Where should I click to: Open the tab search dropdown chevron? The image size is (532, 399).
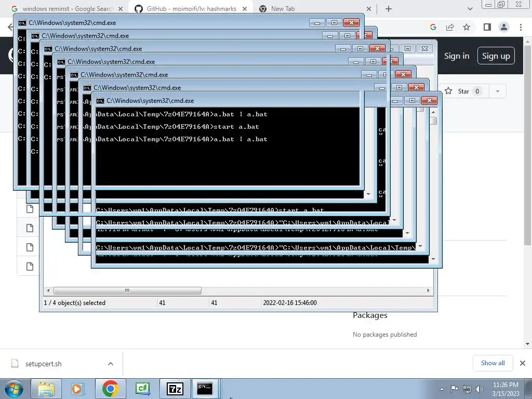pos(470,9)
